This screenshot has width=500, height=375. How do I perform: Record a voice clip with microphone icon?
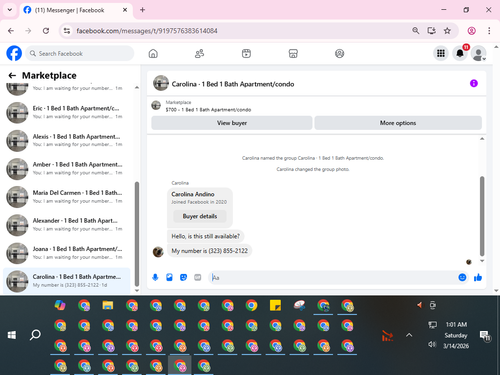coord(155,277)
